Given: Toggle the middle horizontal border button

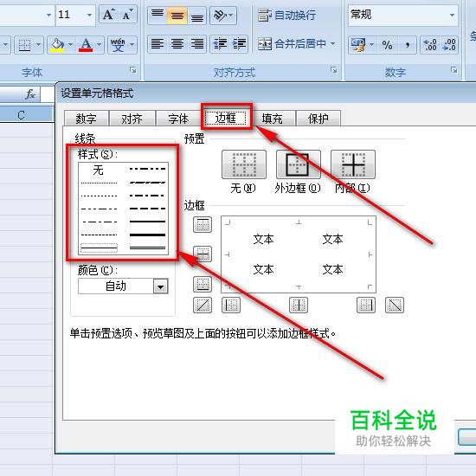Looking at the screenshot, I should coord(203,254).
